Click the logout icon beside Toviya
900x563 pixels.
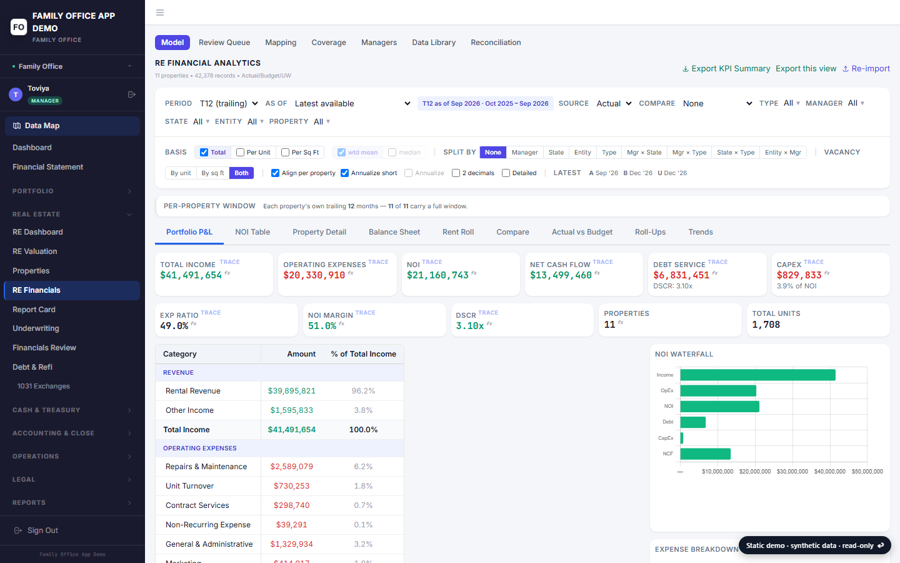pyautogui.click(x=131, y=94)
